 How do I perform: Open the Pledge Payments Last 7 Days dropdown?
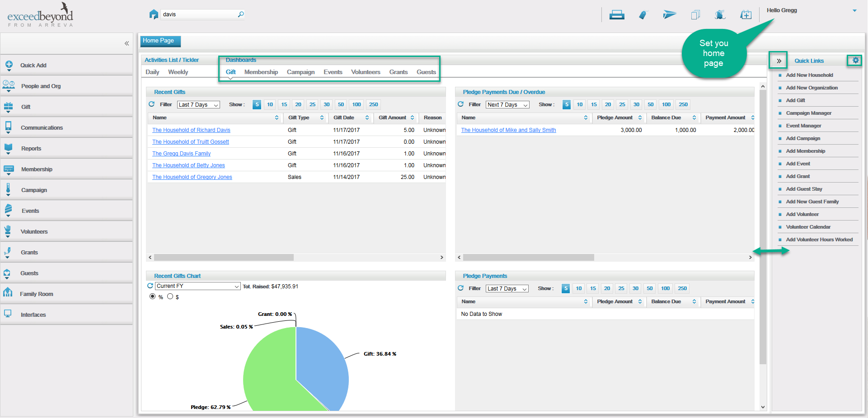(x=507, y=288)
